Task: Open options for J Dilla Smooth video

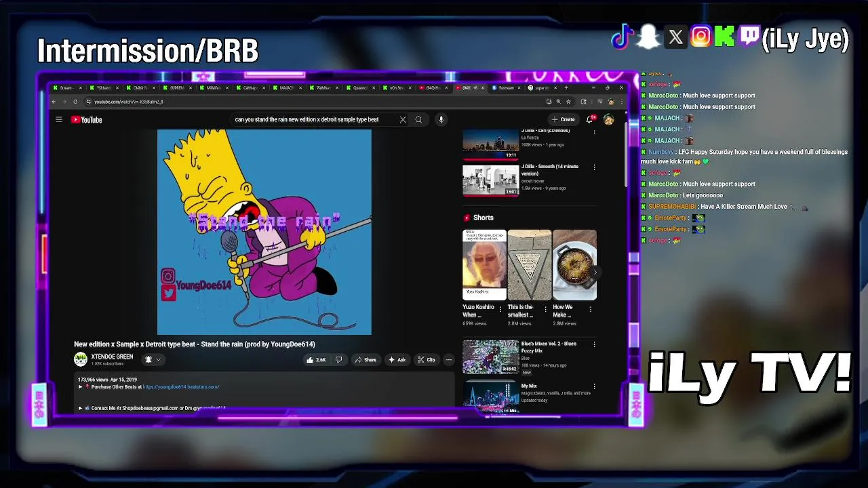Action: [594, 167]
